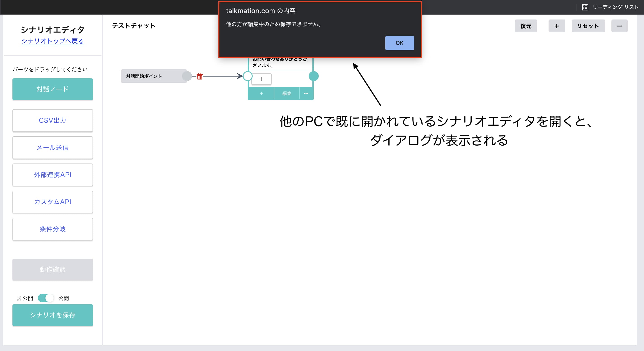Click the リセット reset button
This screenshot has height=351, width=644.
click(588, 26)
